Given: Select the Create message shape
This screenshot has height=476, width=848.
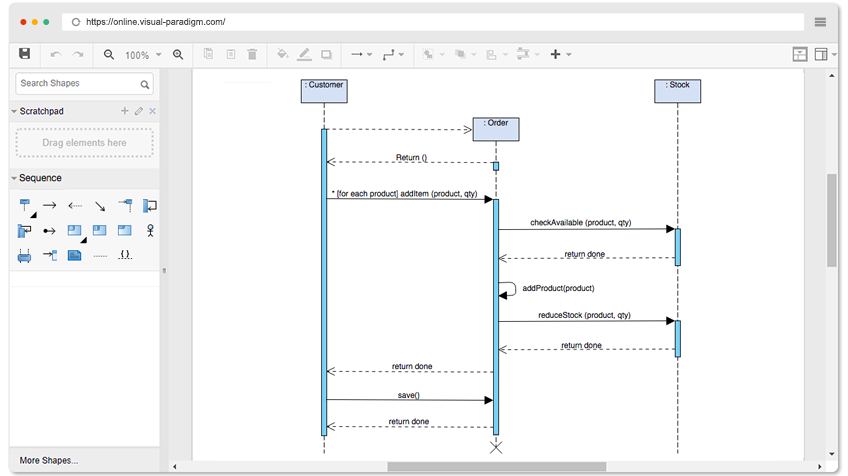Looking at the screenshot, I should (x=125, y=205).
